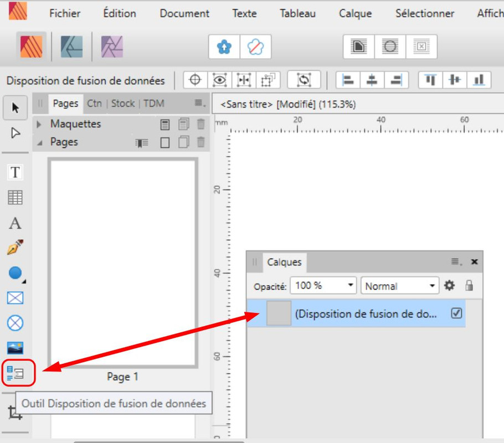Image resolution: width=504 pixels, height=443 pixels.
Task: Click the eye visibility toolbar icon
Action: point(219,80)
